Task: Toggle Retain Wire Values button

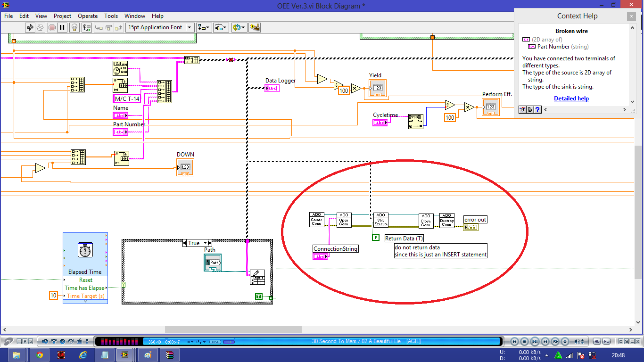Action: pos(86,27)
